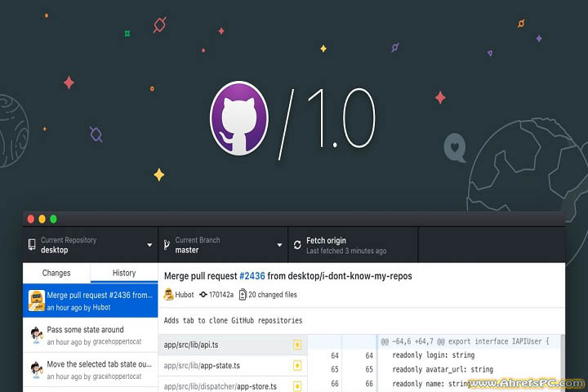Select the Move the selected tab state commit
Screen dimensions: 588x392
coord(91,370)
